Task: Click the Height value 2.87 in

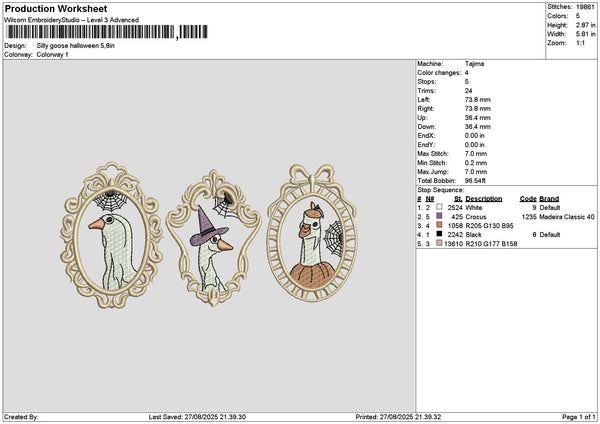Action: pos(586,25)
